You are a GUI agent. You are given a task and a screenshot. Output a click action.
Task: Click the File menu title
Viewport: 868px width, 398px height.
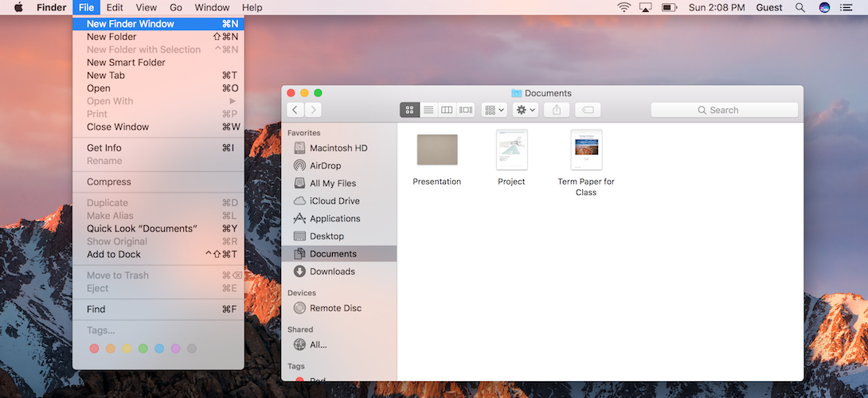[86, 8]
